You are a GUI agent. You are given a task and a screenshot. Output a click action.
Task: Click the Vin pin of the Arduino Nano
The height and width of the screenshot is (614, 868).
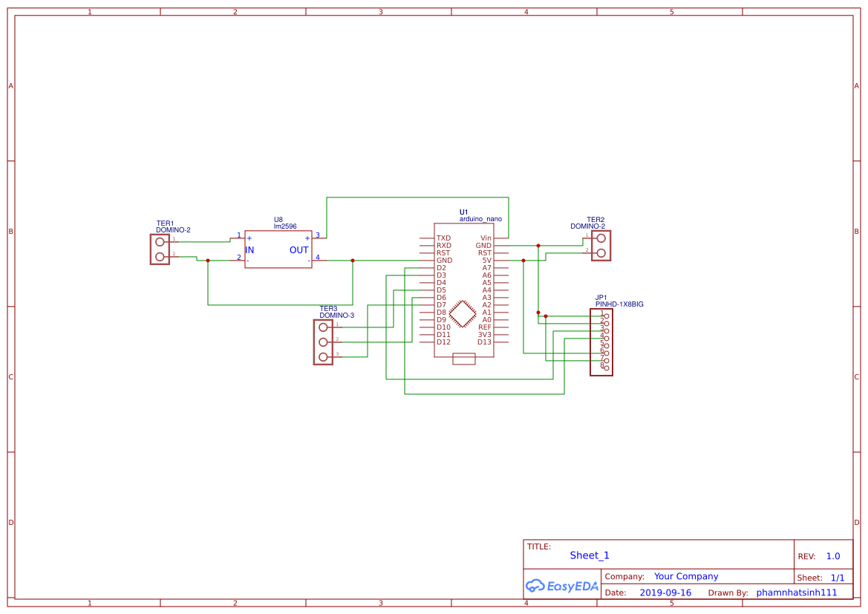[x=486, y=238]
